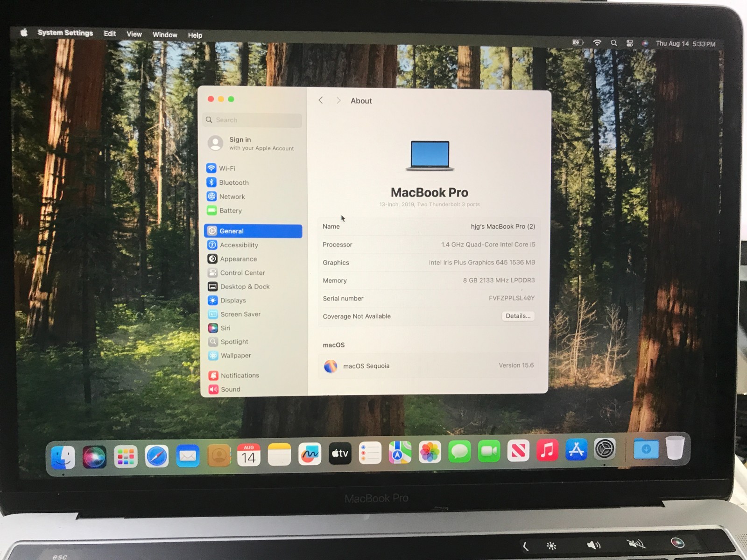747x560 pixels.
Task: Open the Music app in the Dock
Action: tap(547, 452)
